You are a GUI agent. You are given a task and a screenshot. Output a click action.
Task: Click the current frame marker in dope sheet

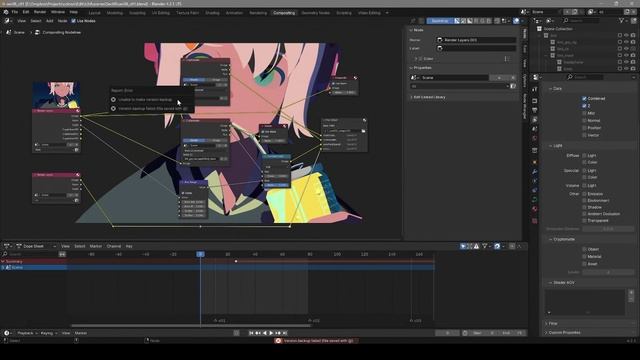click(200, 254)
